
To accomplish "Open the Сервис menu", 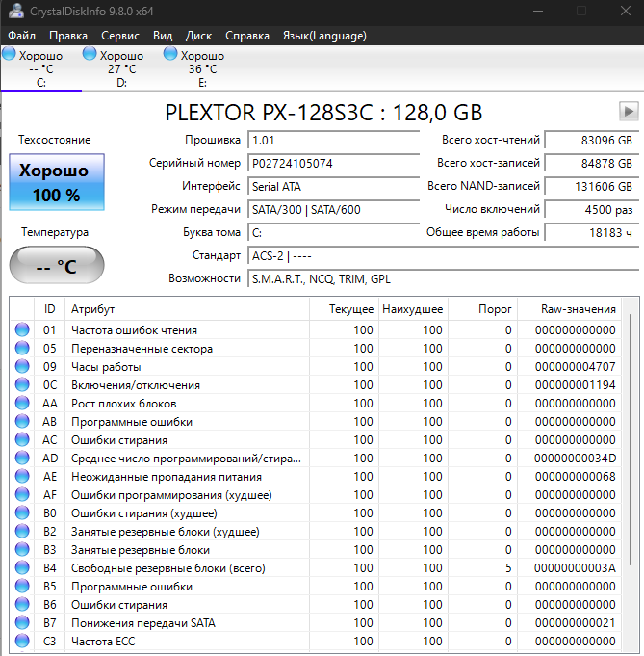I will coord(120,36).
